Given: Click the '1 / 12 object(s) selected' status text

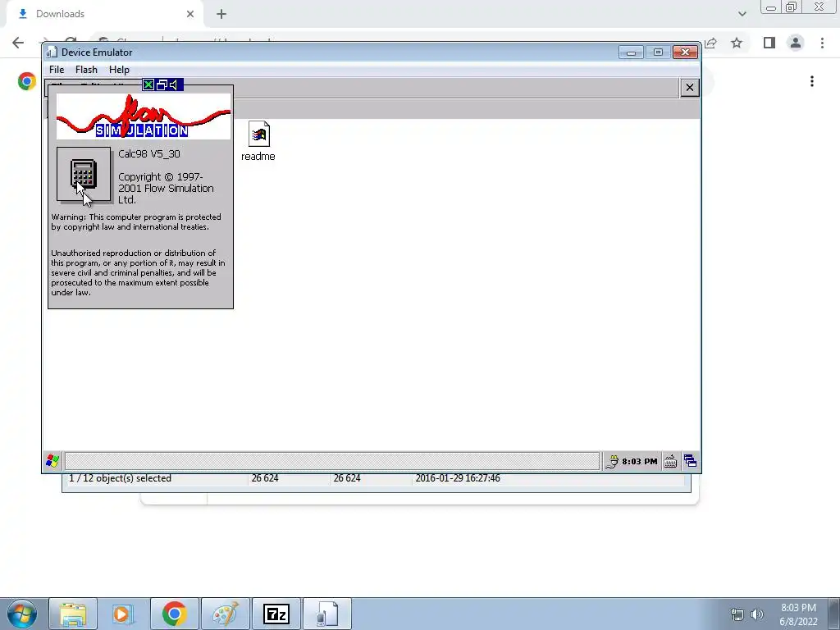Looking at the screenshot, I should [120, 478].
